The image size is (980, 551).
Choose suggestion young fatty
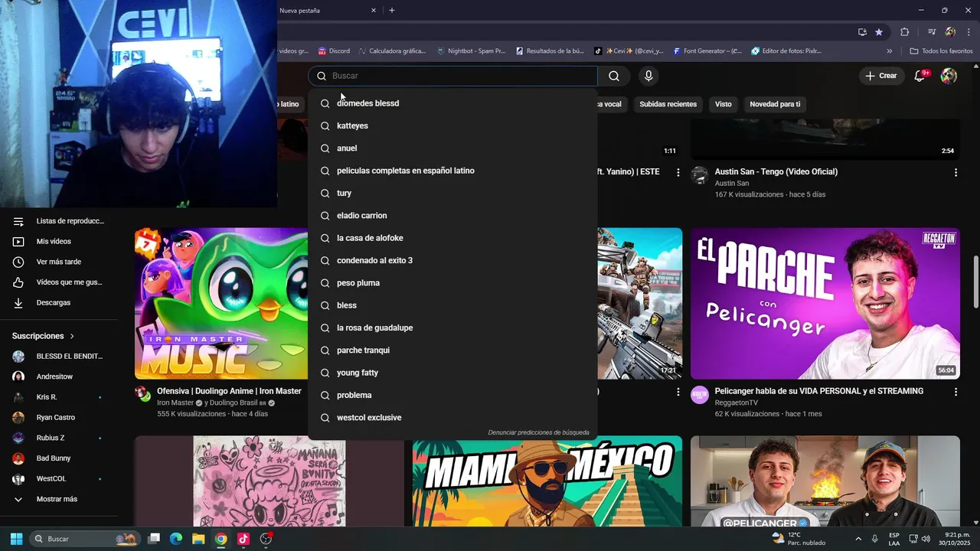(x=452, y=373)
